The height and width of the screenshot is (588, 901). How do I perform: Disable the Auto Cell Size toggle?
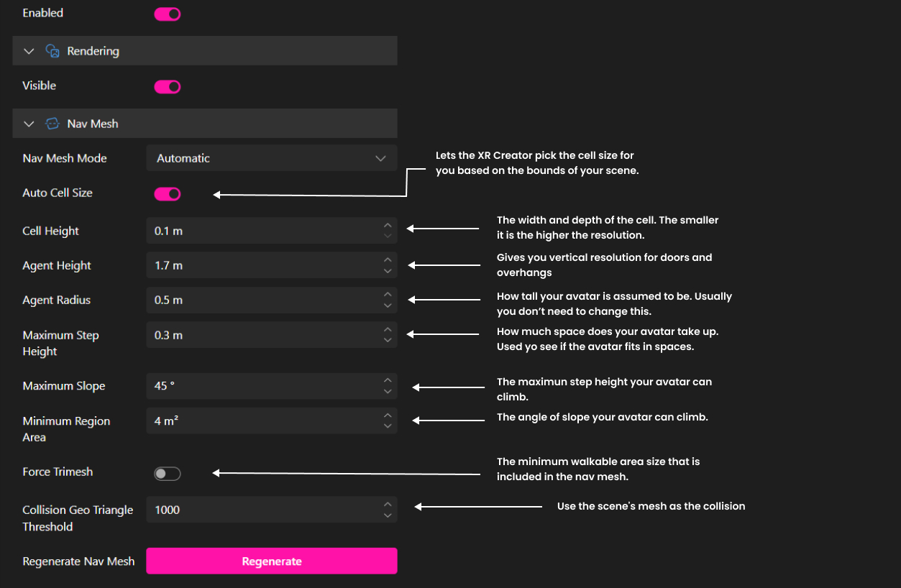coord(168,194)
